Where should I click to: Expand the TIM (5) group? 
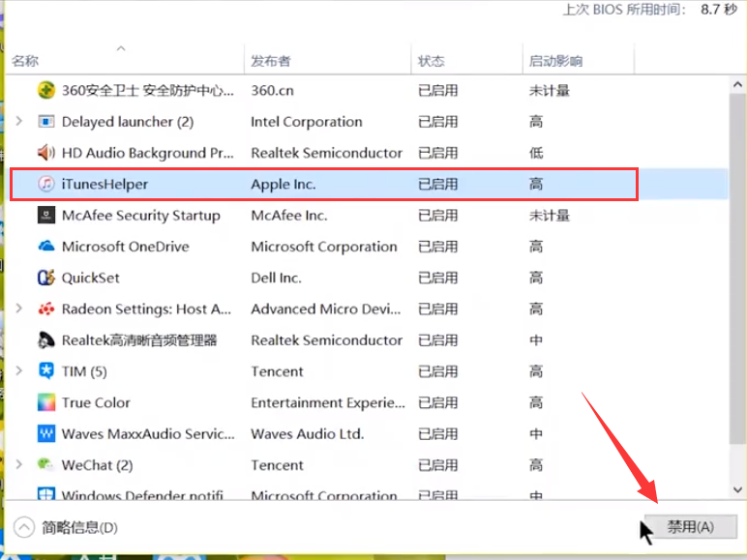(x=19, y=371)
